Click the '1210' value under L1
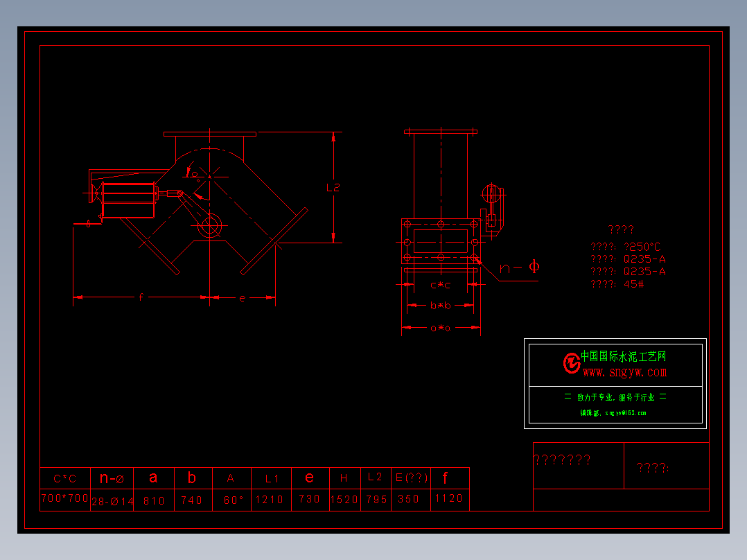The width and height of the screenshot is (747, 560). pos(269,500)
